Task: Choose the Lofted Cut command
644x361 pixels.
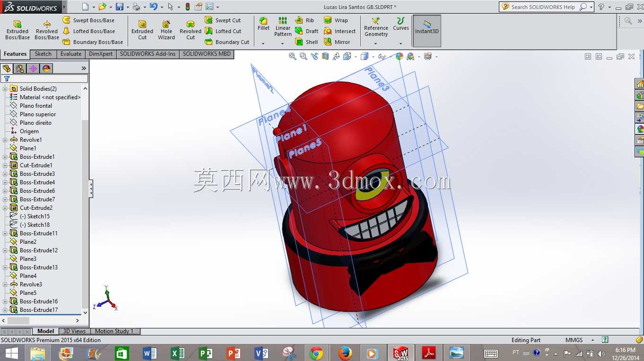Action: click(x=223, y=31)
